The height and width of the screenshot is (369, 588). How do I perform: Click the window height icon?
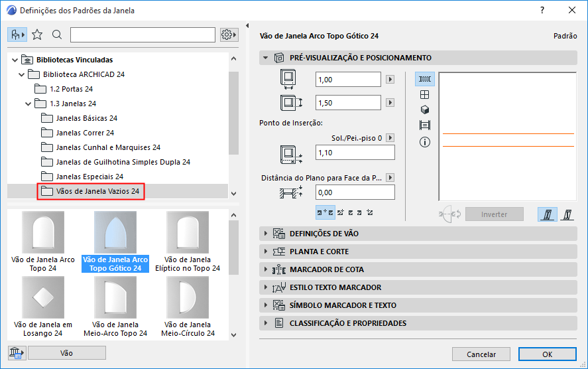click(291, 102)
